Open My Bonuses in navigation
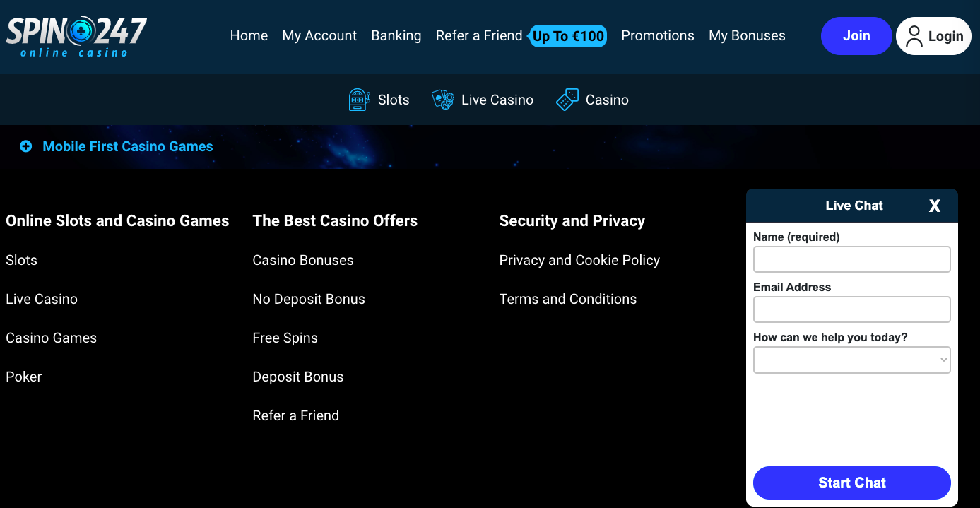Viewport: 980px width, 508px height. tap(747, 36)
